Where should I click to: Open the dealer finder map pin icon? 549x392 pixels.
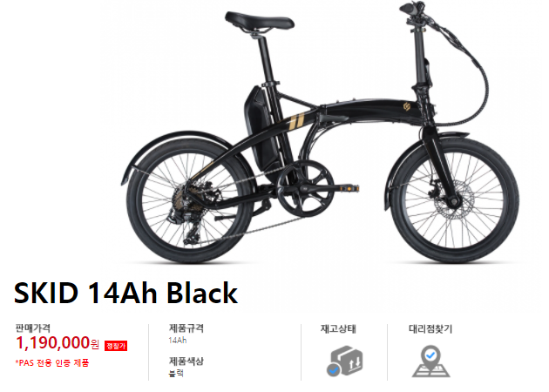click(431, 362)
